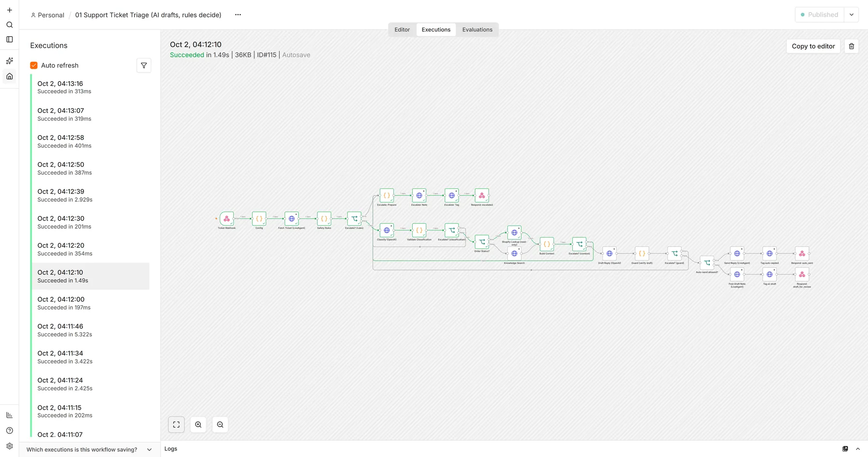868x457 pixels.
Task: Select the Oct 2, 04:12:39 execution
Action: (x=91, y=195)
